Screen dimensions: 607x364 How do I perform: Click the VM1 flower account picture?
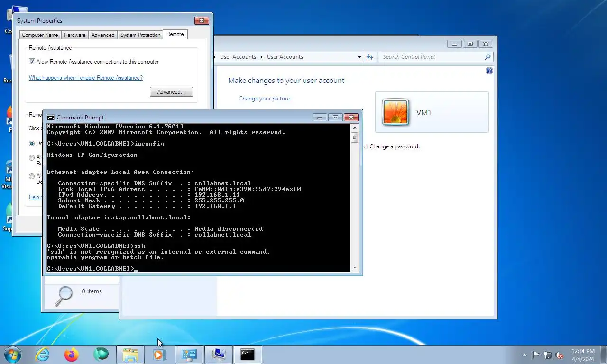(x=395, y=112)
